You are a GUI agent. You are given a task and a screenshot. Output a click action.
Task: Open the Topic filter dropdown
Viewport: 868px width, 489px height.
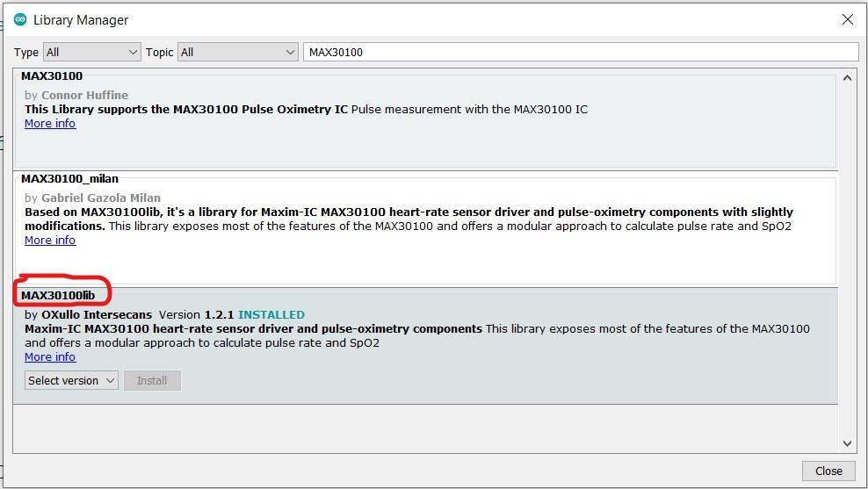point(237,52)
